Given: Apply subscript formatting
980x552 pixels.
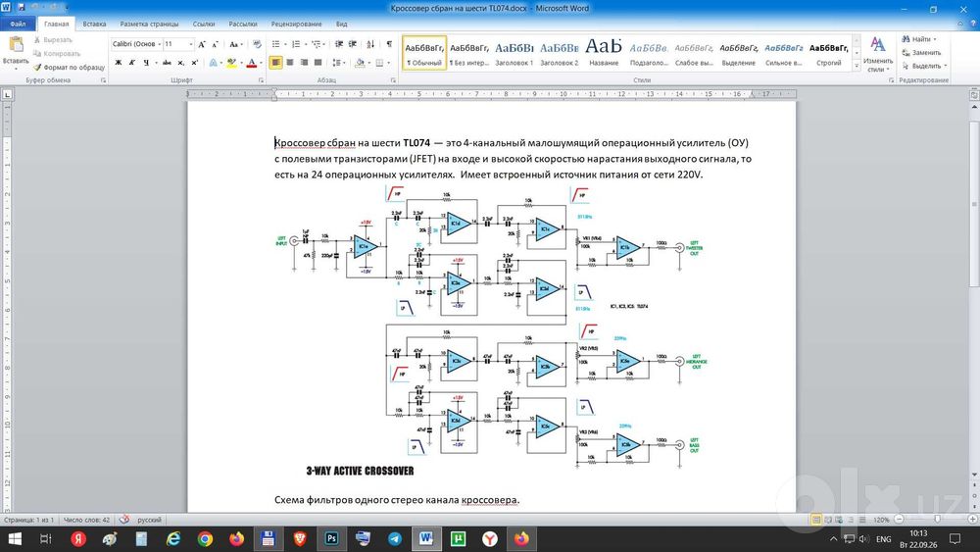Looking at the screenshot, I should (180, 63).
